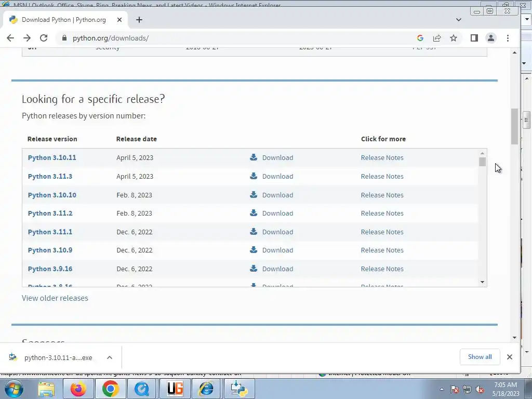Screen dimensions: 532x399
Task: Open Release Notes for Python 3.10.9
Action: pyautogui.click(x=382, y=250)
